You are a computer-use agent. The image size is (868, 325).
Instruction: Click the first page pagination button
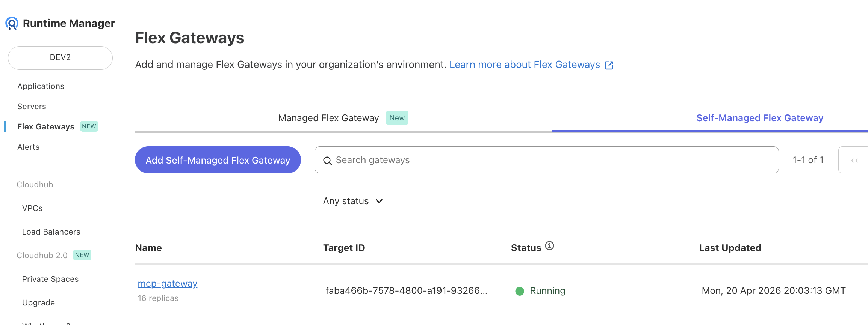(854, 160)
